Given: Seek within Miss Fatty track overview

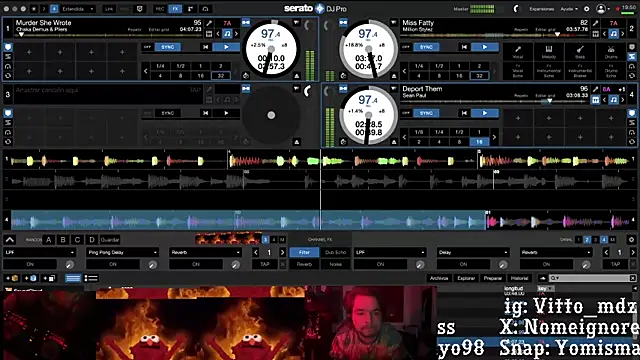Looking at the screenshot, I should click(494, 35).
